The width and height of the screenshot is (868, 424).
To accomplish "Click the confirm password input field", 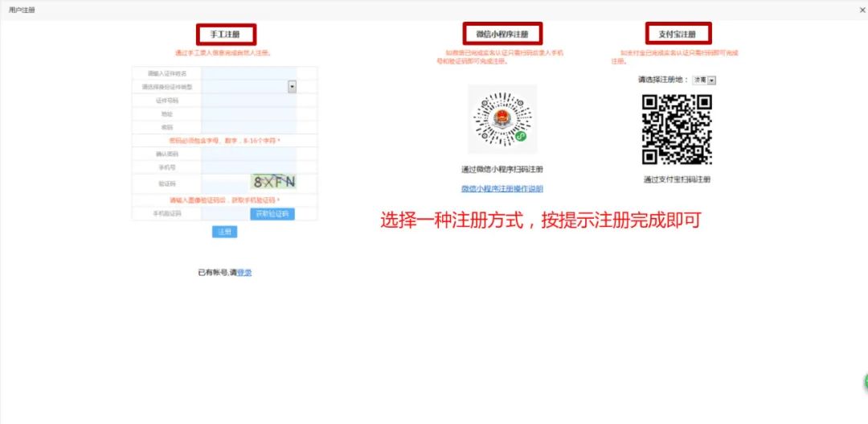I will pyautogui.click(x=249, y=154).
